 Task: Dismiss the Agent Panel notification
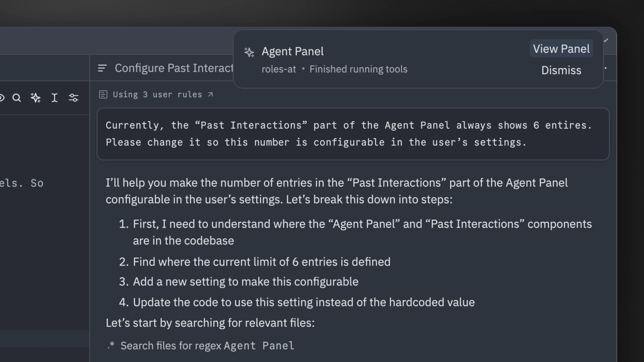[561, 70]
